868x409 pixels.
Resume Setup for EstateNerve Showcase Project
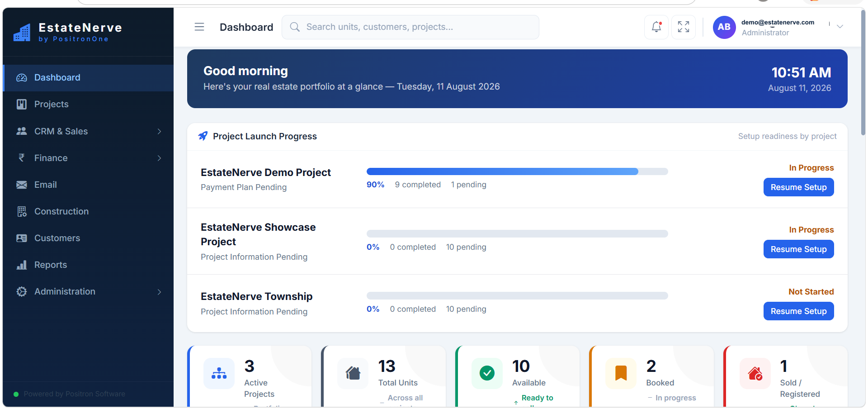tap(798, 249)
